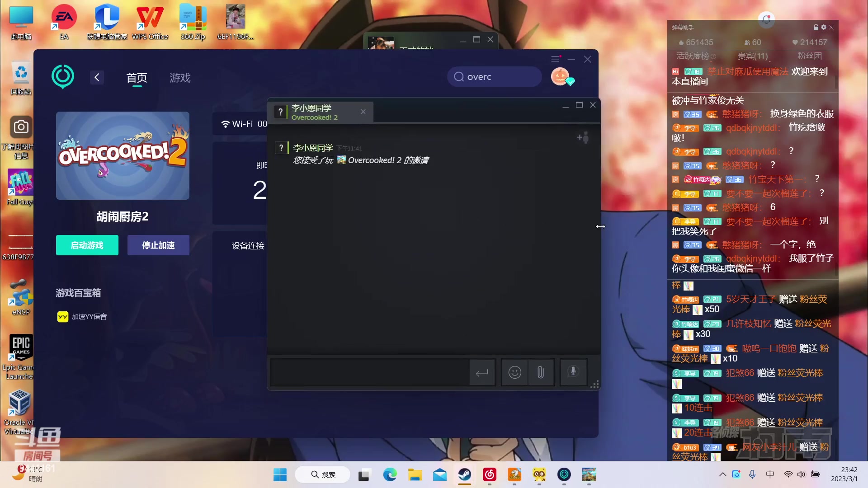Open the accelerator hamburger menu icon

click(555, 59)
